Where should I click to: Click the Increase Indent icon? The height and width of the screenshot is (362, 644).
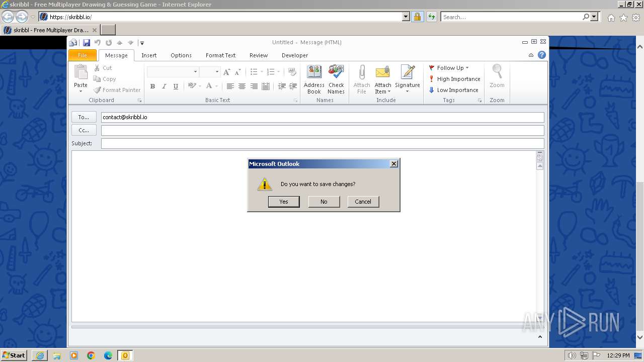[x=293, y=86]
